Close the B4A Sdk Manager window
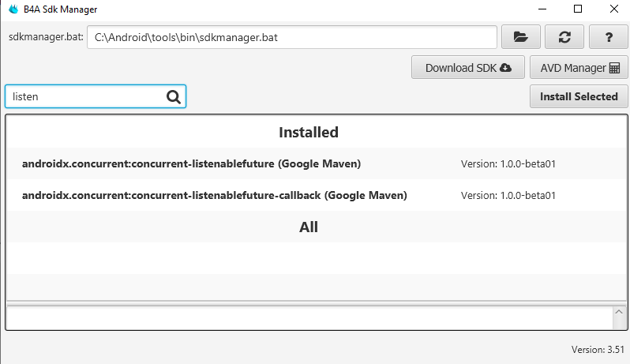 pyautogui.click(x=613, y=9)
